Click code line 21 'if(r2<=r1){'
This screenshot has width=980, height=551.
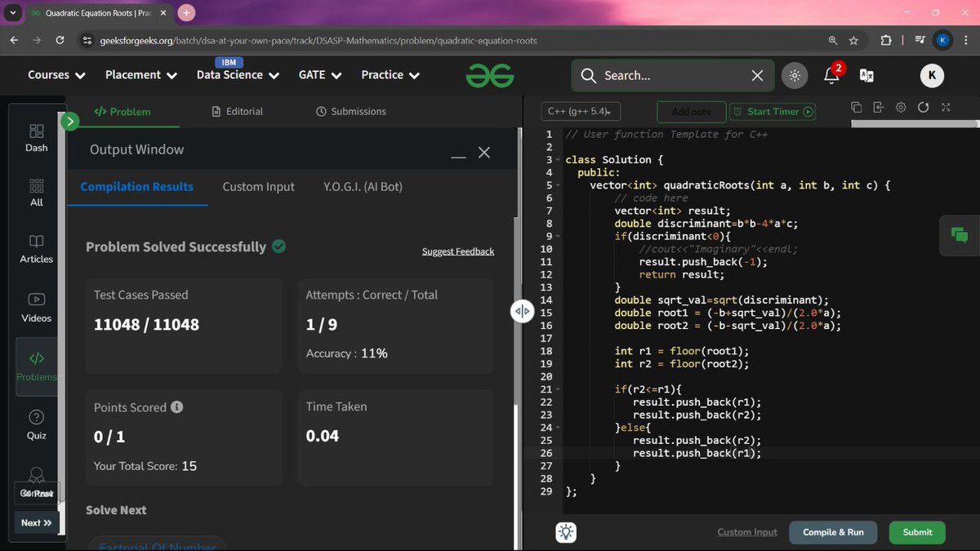(x=649, y=389)
